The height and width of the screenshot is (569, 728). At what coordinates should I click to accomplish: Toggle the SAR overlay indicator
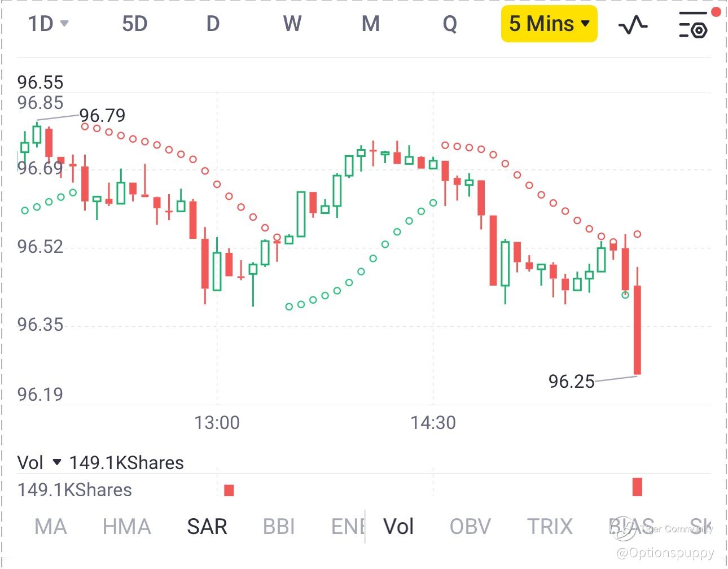(207, 527)
